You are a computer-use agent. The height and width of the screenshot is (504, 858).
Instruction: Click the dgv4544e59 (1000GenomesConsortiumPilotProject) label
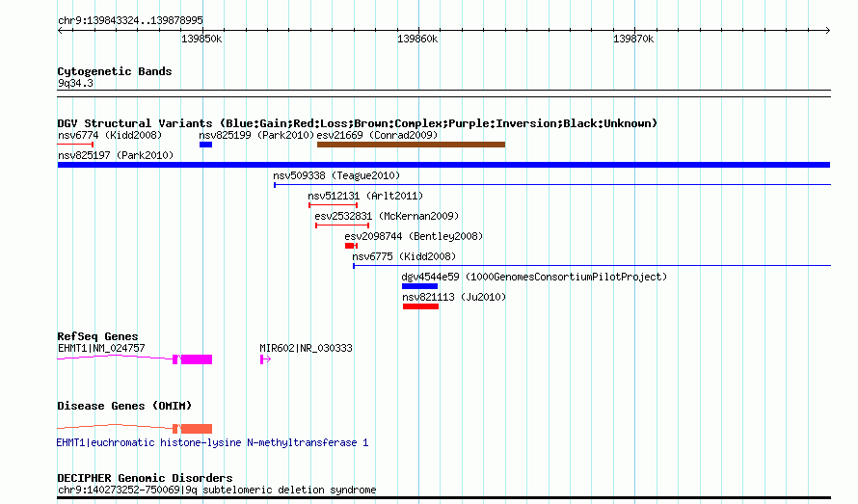(535, 277)
